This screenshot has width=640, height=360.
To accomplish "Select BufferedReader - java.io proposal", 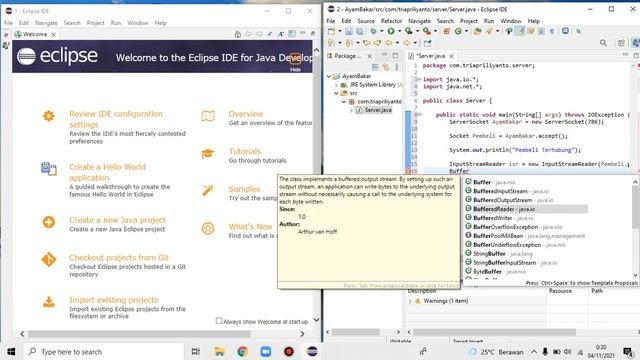I will (526, 209).
